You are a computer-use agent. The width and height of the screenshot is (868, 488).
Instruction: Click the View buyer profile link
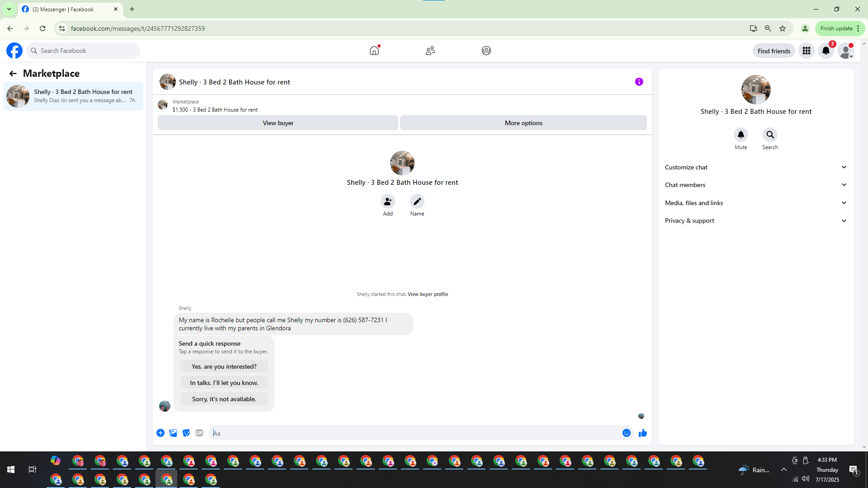428,294
